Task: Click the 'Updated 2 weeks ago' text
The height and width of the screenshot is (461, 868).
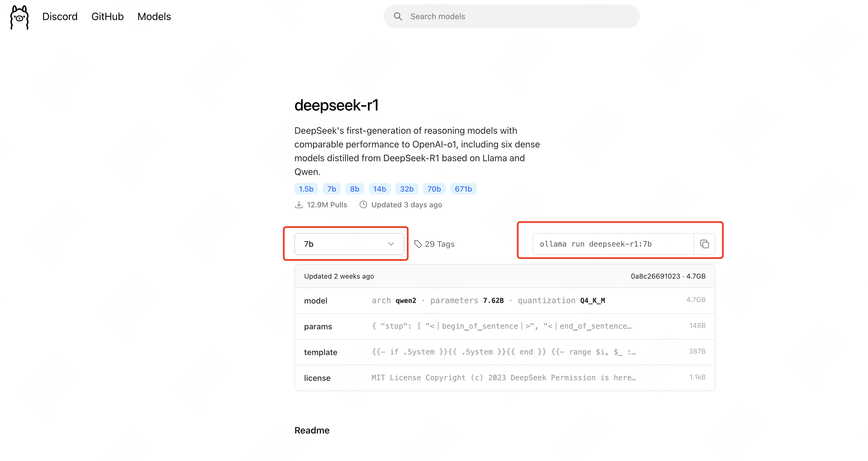Action: 339,276
